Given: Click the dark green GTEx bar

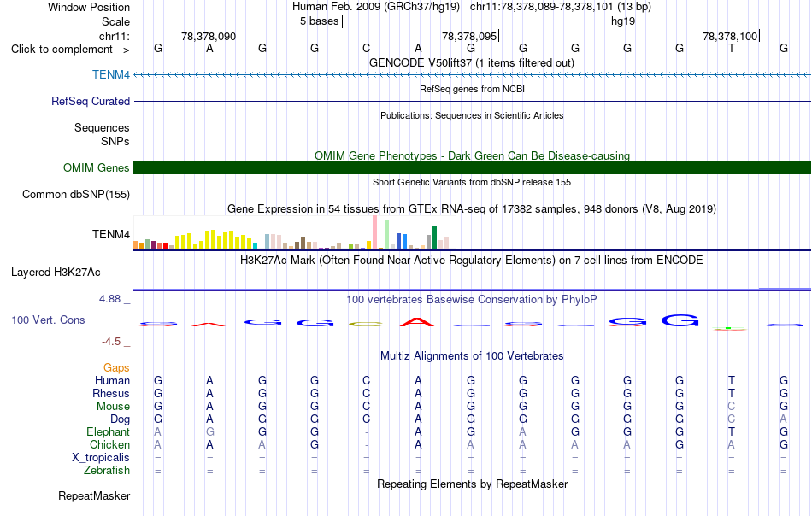Looking at the screenshot, I should [x=434, y=237].
